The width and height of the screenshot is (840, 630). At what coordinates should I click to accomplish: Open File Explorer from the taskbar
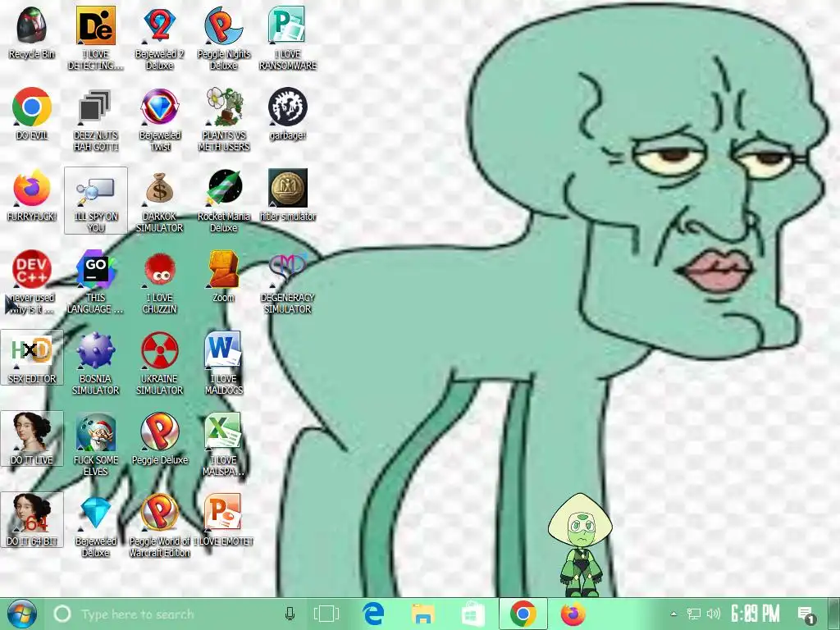(422, 614)
